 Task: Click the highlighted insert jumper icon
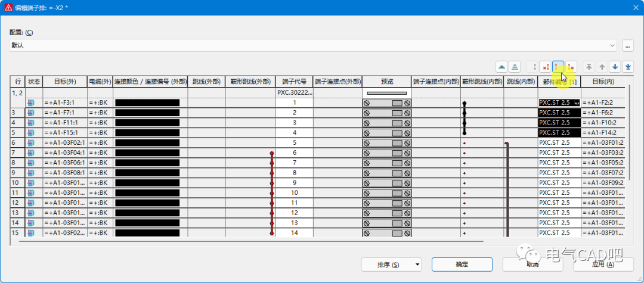pyautogui.click(x=558, y=67)
